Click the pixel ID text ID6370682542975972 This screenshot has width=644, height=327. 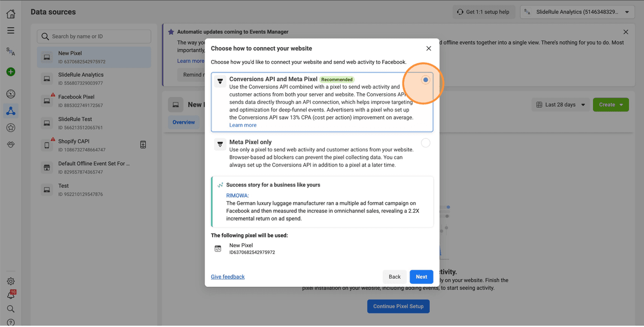(x=252, y=252)
